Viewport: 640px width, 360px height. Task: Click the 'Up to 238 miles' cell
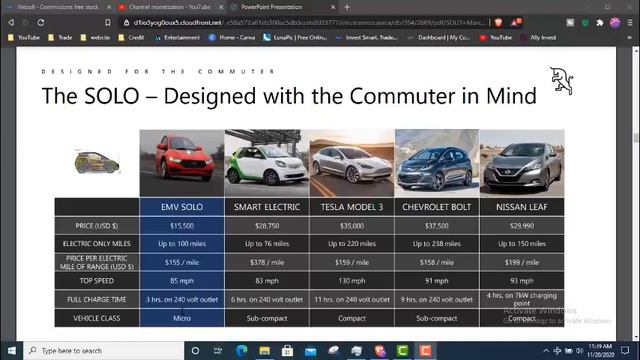click(x=437, y=244)
